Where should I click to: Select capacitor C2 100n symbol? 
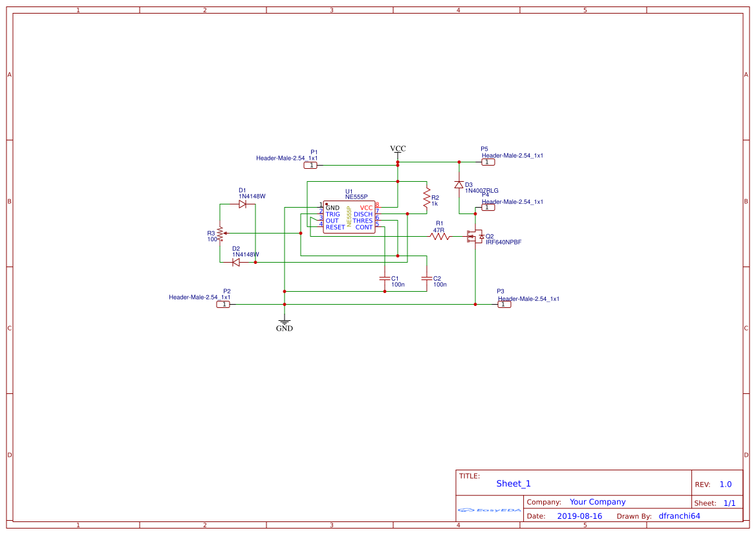[x=427, y=278]
